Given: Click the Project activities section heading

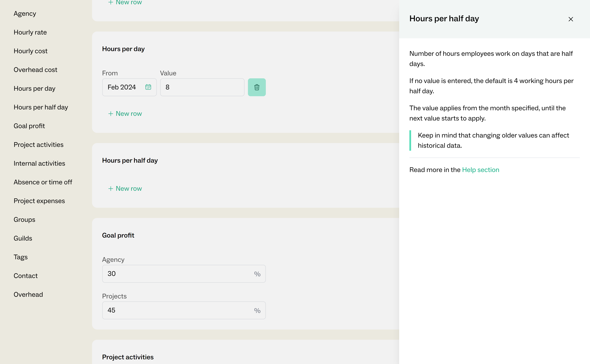Looking at the screenshot, I should coord(128,357).
